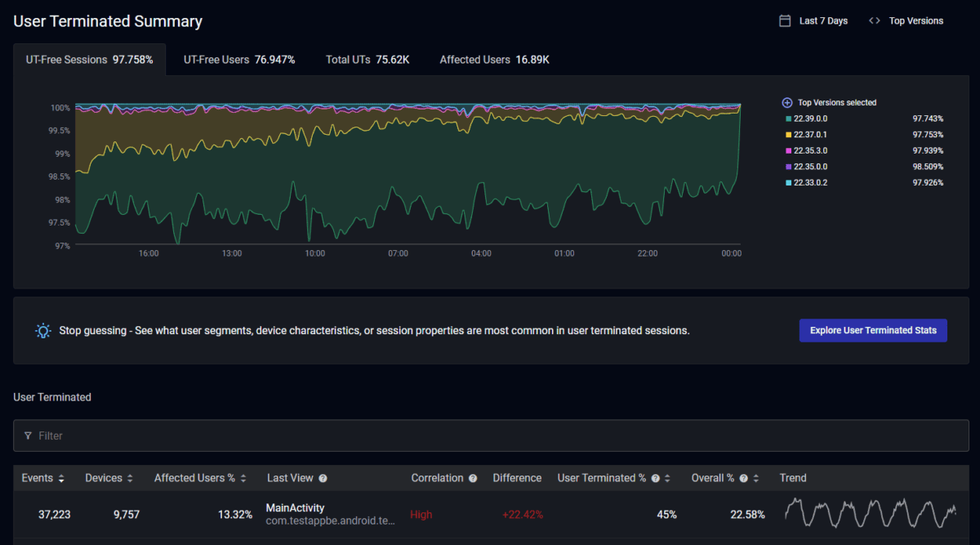Viewport: 980px width, 545px height.
Task: Open the help icon next to Last View
Action: (323, 477)
